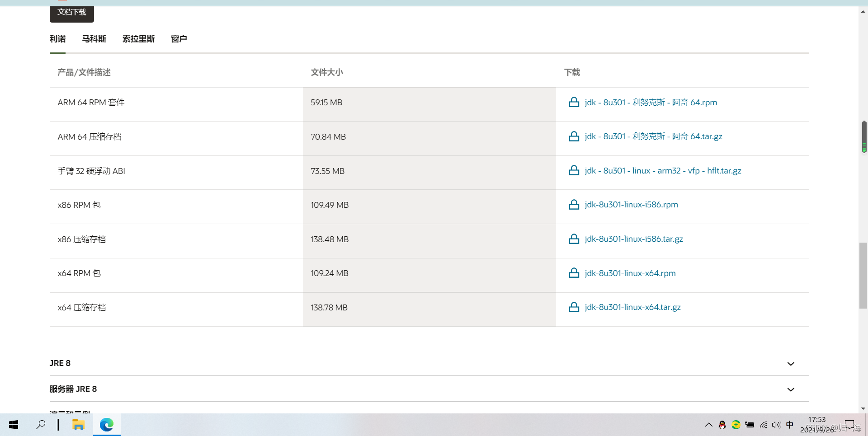The width and height of the screenshot is (868, 436).
Task: Select the 索拉里斯 tab
Action: coord(138,39)
